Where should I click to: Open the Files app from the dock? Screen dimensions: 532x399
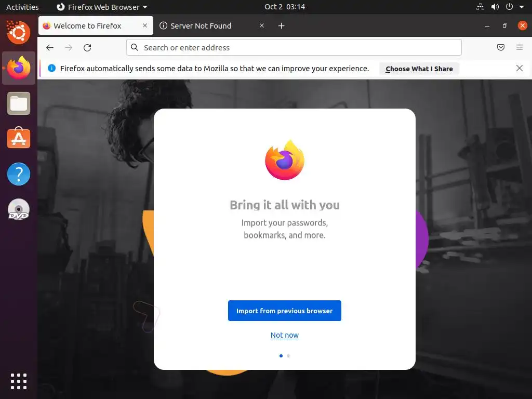[x=19, y=103]
